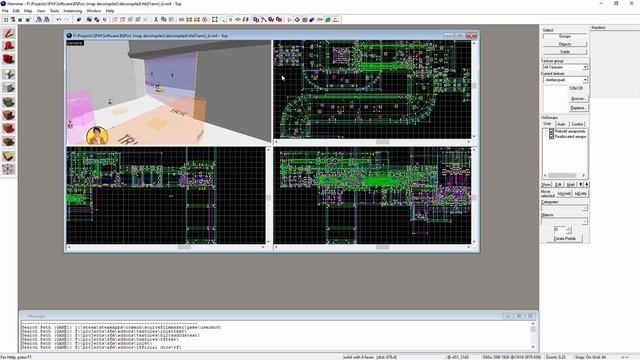Open the Map menu
Image resolution: width=640 pixels, height=360 pixels.
point(28,11)
